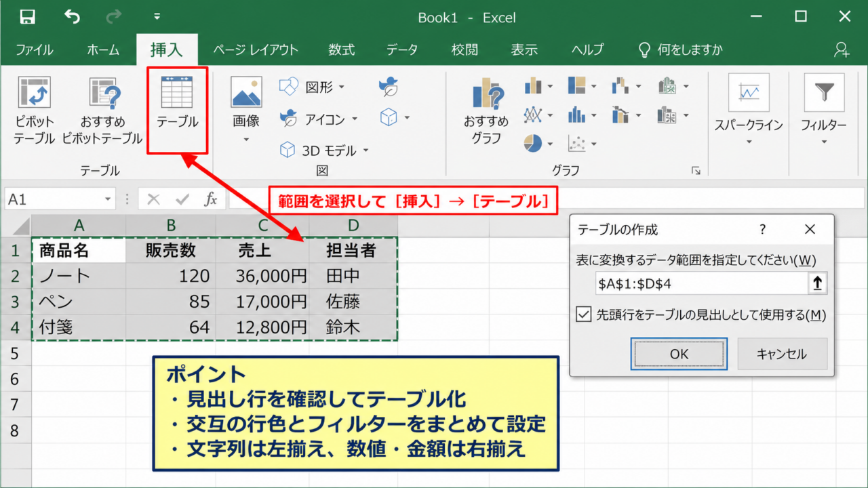Image resolution: width=868 pixels, height=488 pixels.
Task: Expand Quick Access Toolbar customize arrow
Action: coord(157,17)
